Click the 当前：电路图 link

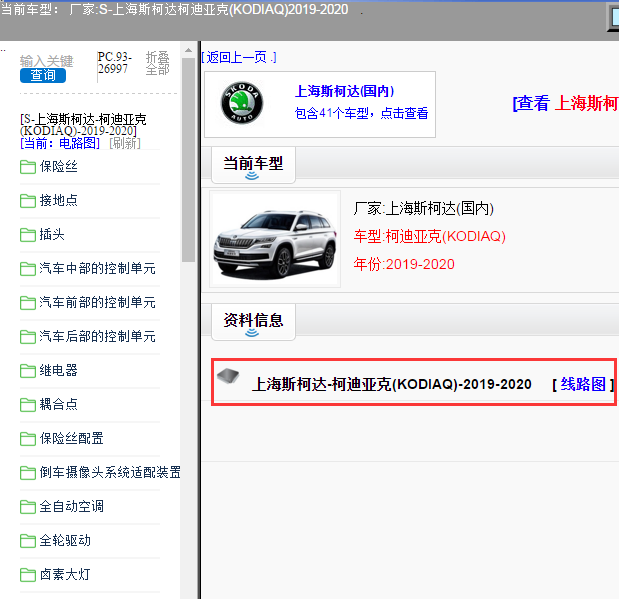point(60,143)
